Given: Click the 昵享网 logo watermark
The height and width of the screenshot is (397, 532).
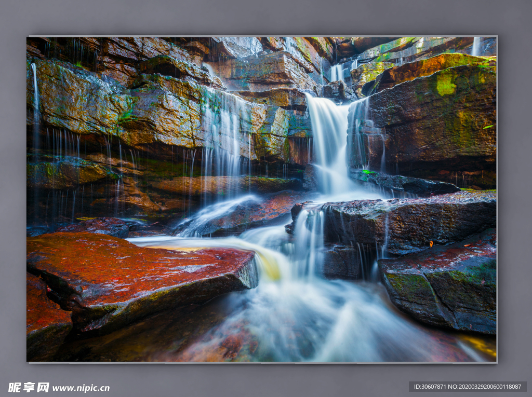Looking at the screenshot, I should coord(29,387).
